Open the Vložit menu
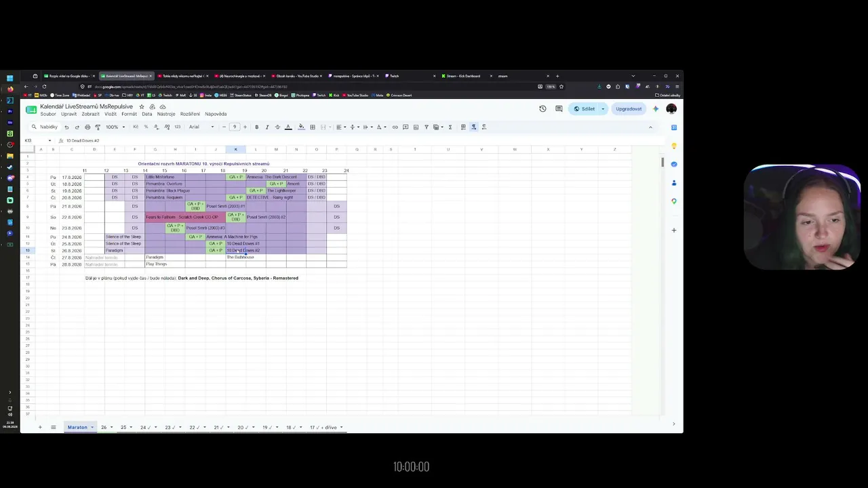Screen dimensions: 868x488 click(111, 114)
